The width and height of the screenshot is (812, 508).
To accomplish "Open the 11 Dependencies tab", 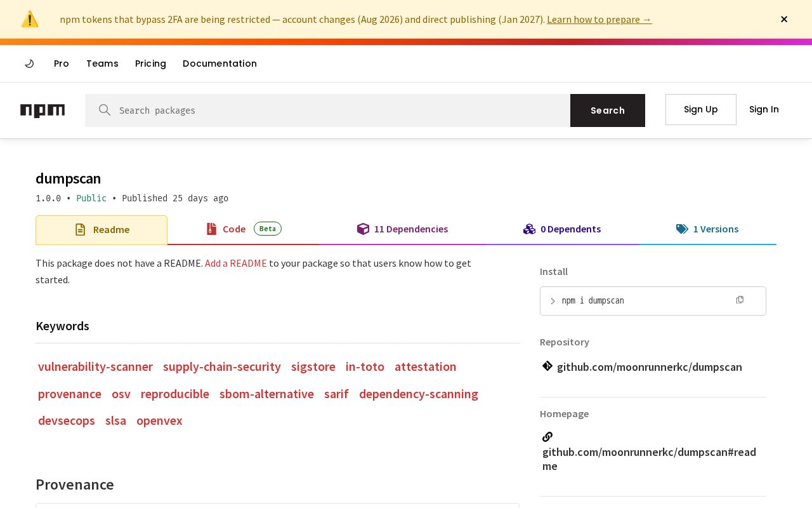I will click(x=403, y=229).
